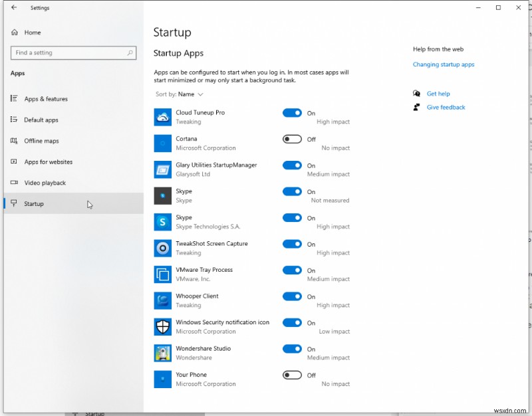Click the Windows Security shield icon
Viewport: 532px width, 416px height.
tap(162, 326)
